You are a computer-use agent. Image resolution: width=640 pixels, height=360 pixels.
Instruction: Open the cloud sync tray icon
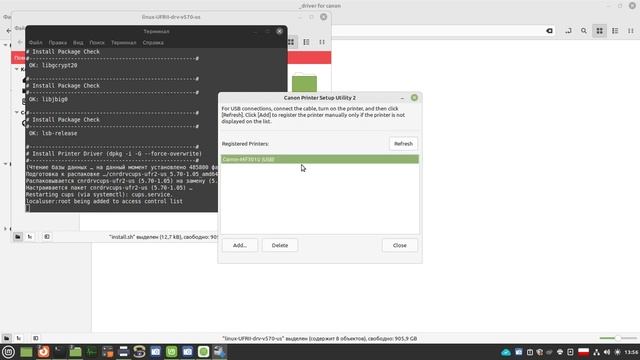click(506, 352)
